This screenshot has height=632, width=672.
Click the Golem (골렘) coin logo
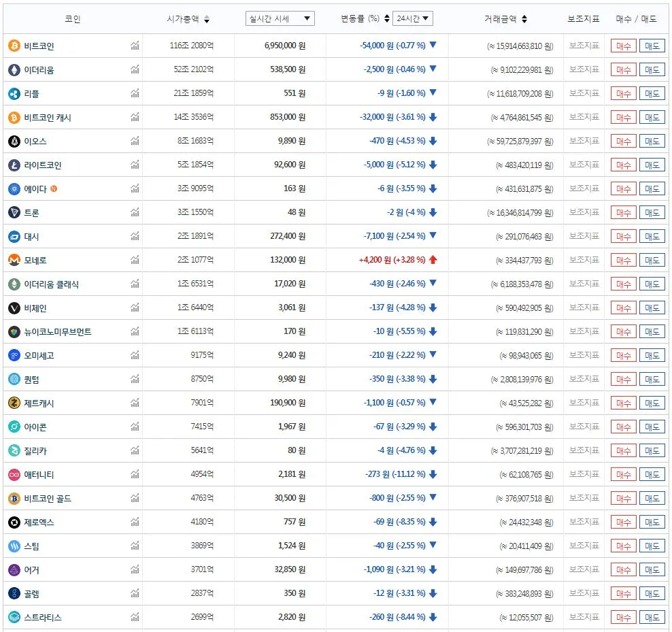coord(14,593)
